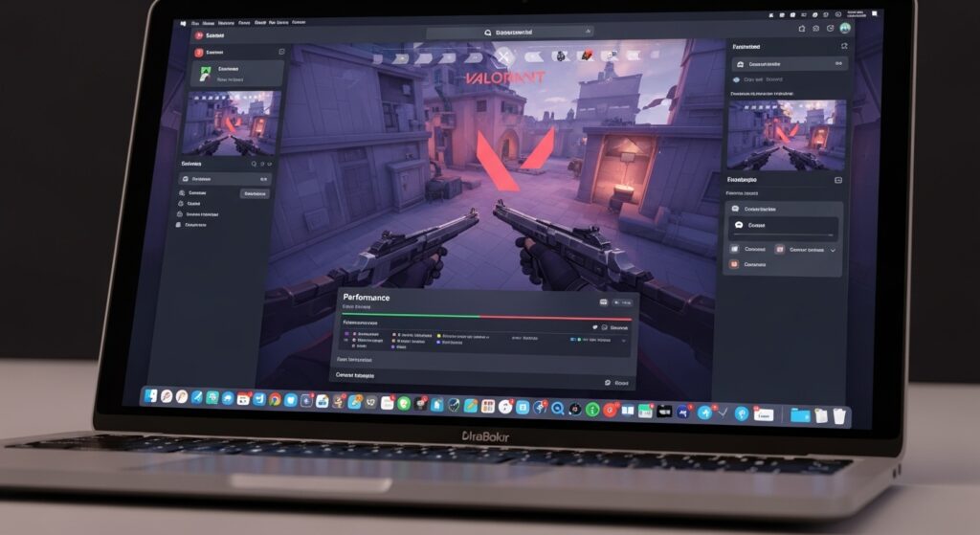Image resolution: width=980 pixels, height=535 pixels.
Task: Launch Chrome from the dock
Action: [x=275, y=400]
